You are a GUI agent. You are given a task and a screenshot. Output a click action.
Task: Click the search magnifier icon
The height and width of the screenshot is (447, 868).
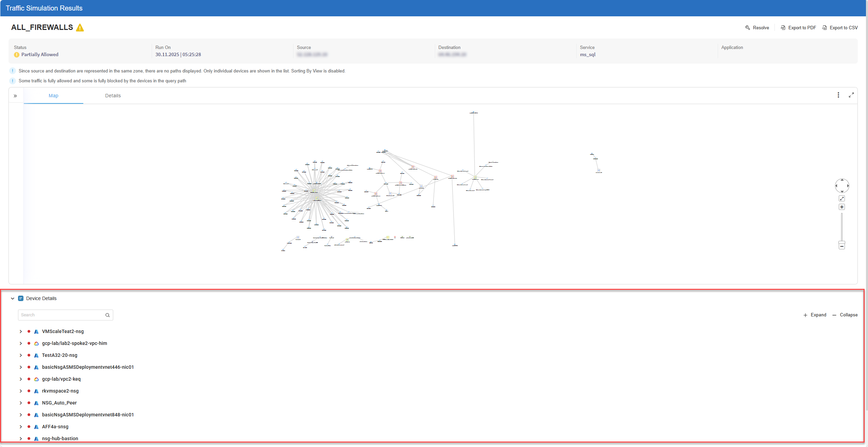tap(107, 315)
